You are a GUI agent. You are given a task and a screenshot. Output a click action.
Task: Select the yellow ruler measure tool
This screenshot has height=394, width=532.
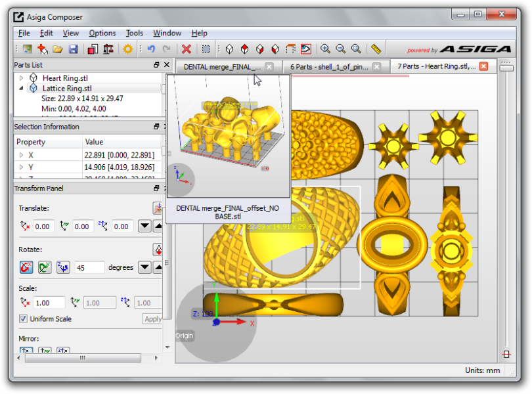(376, 49)
